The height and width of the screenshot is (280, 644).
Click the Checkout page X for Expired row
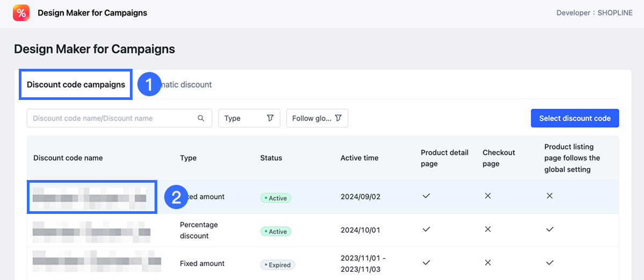click(488, 263)
